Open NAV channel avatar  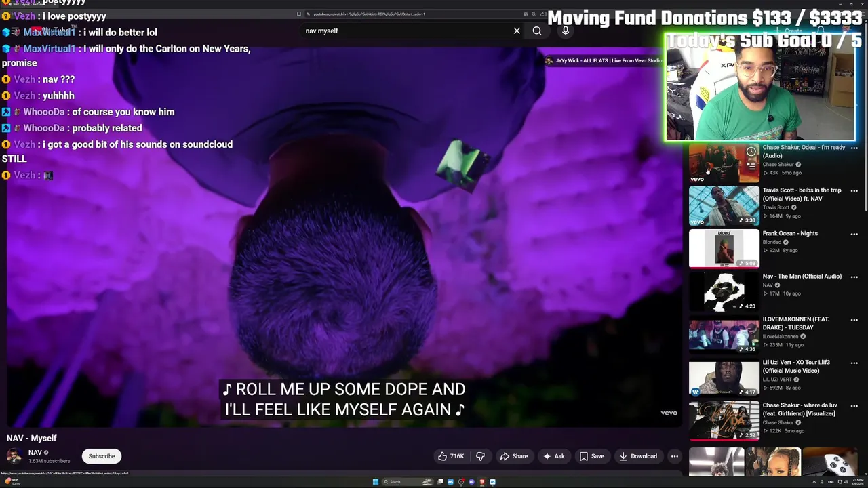(14, 455)
